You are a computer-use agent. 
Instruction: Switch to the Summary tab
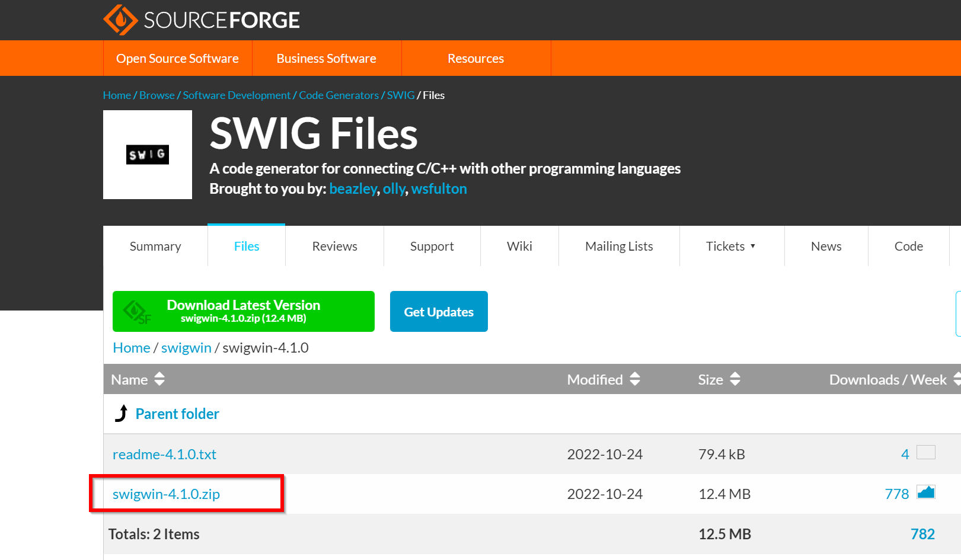155,247
